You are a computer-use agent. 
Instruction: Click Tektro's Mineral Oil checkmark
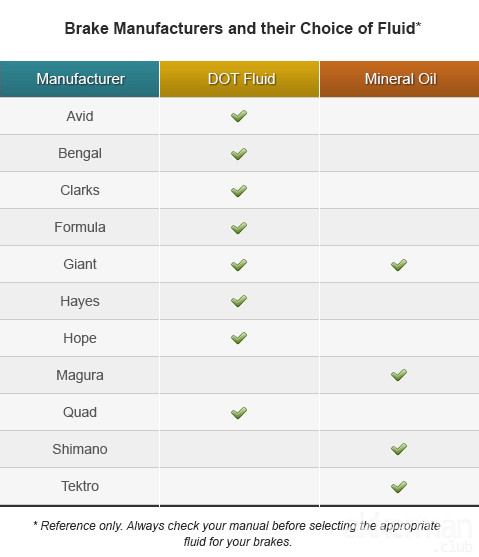click(x=399, y=486)
